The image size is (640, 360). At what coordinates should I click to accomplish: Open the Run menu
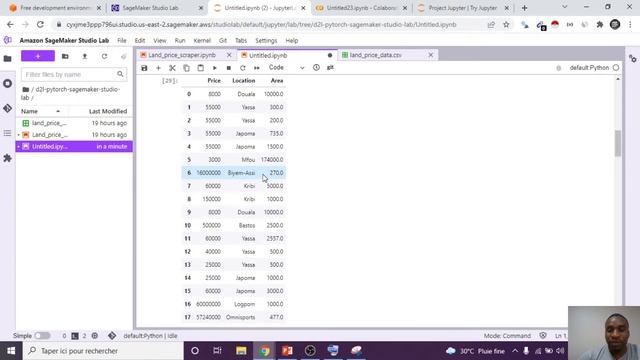[x=180, y=40]
